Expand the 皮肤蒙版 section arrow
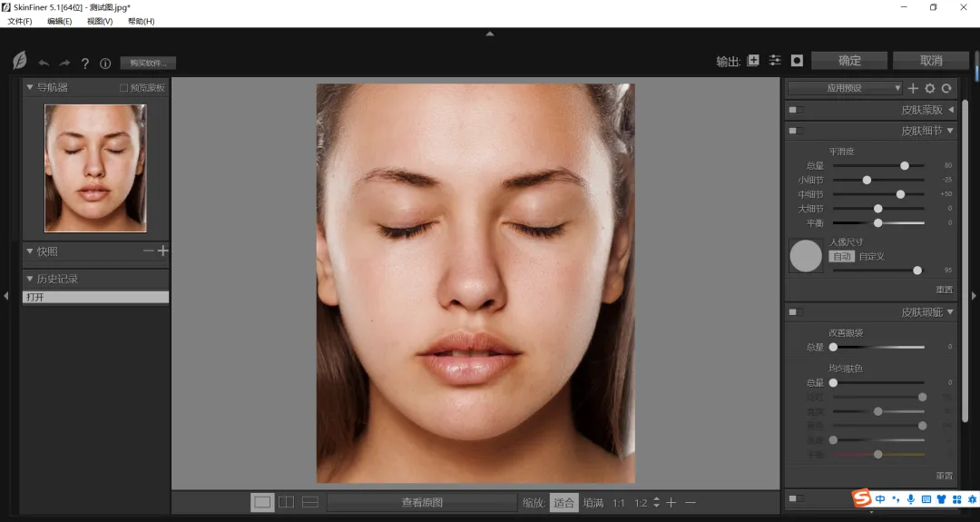980x522 pixels. point(951,110)
